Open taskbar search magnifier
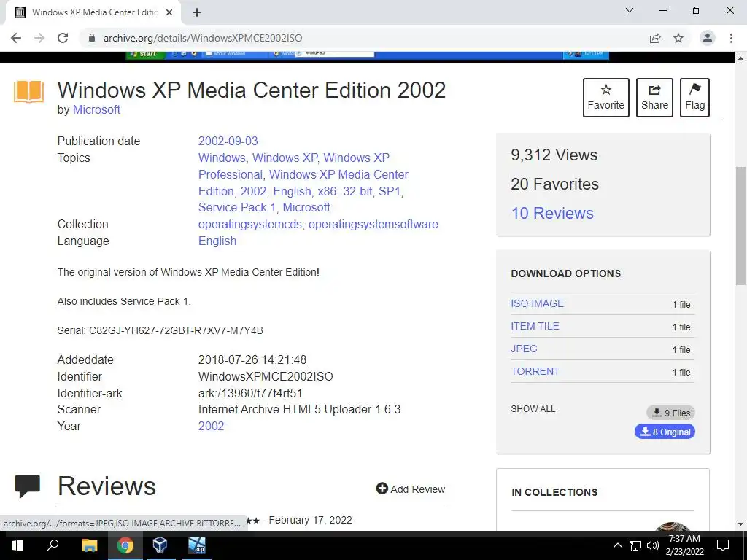The height and width of the screenshot is (560, 747). click(53, 545)
